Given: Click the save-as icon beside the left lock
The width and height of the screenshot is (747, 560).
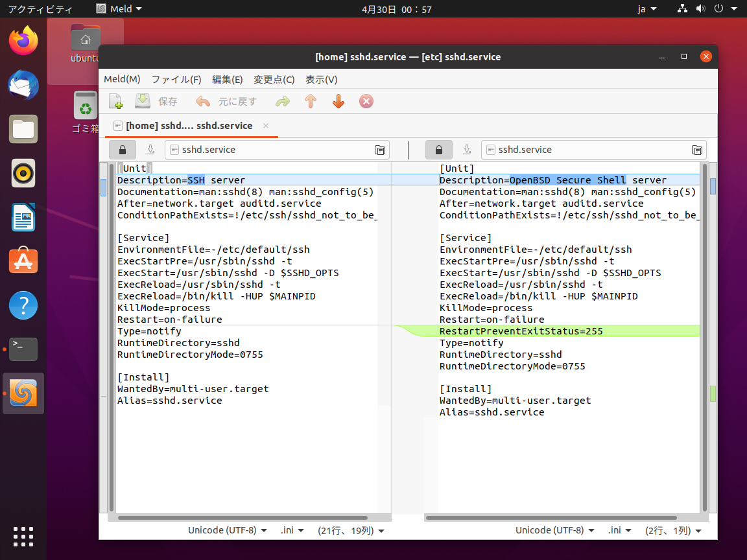Looking at the screenshot, I should click(150, 150).
